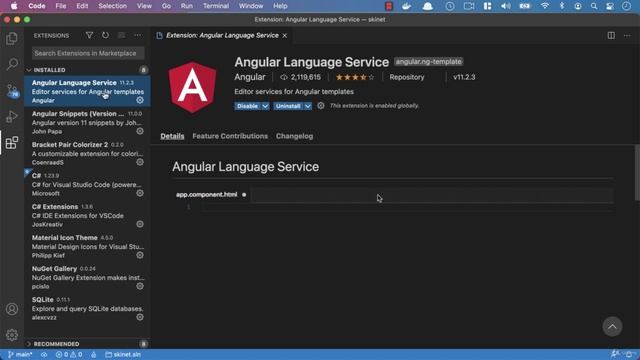
Task: Select Bracket Pair Colorizer 2 extension
Action: pyautogui.click(x=87, y=153)
